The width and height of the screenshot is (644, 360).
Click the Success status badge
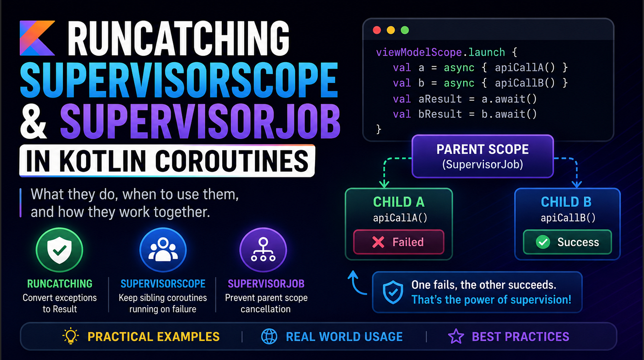point(568,242)
